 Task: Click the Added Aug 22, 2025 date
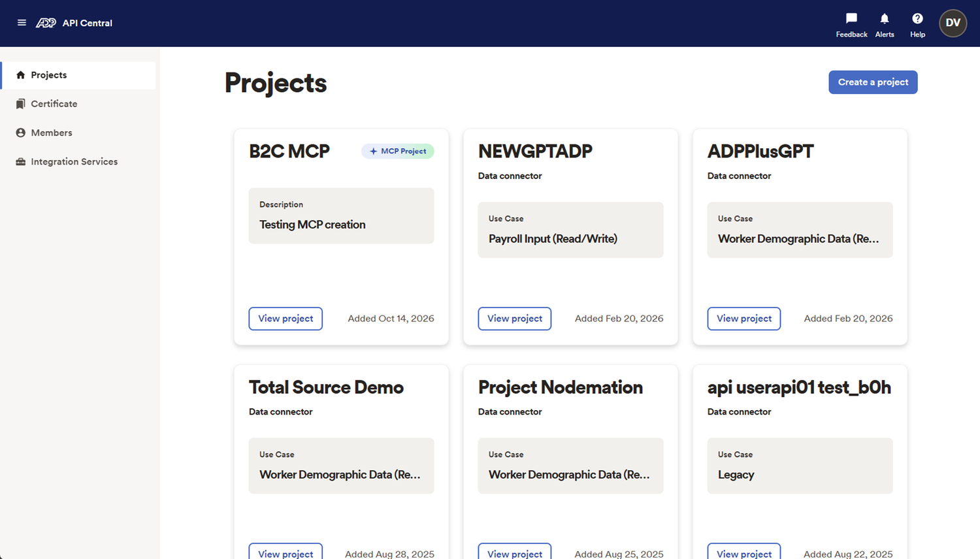click(848, 554)
